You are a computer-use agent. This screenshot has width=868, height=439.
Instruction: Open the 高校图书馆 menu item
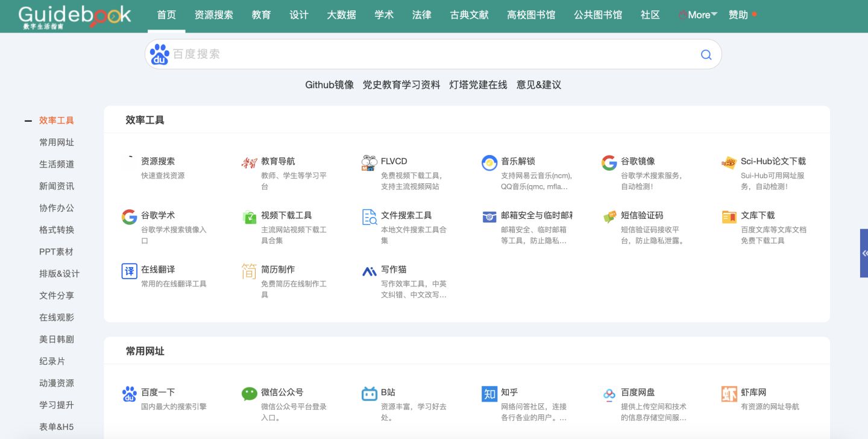530,15
